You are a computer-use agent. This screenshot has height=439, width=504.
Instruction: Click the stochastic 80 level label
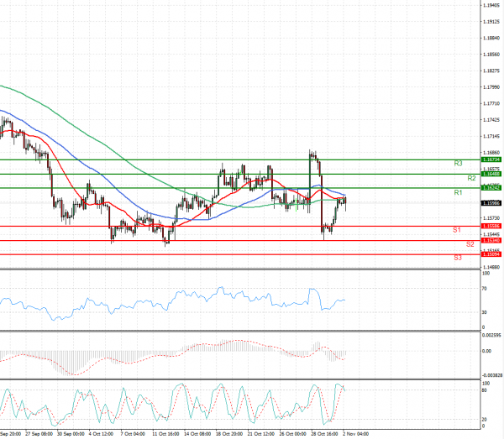[484, 390]
